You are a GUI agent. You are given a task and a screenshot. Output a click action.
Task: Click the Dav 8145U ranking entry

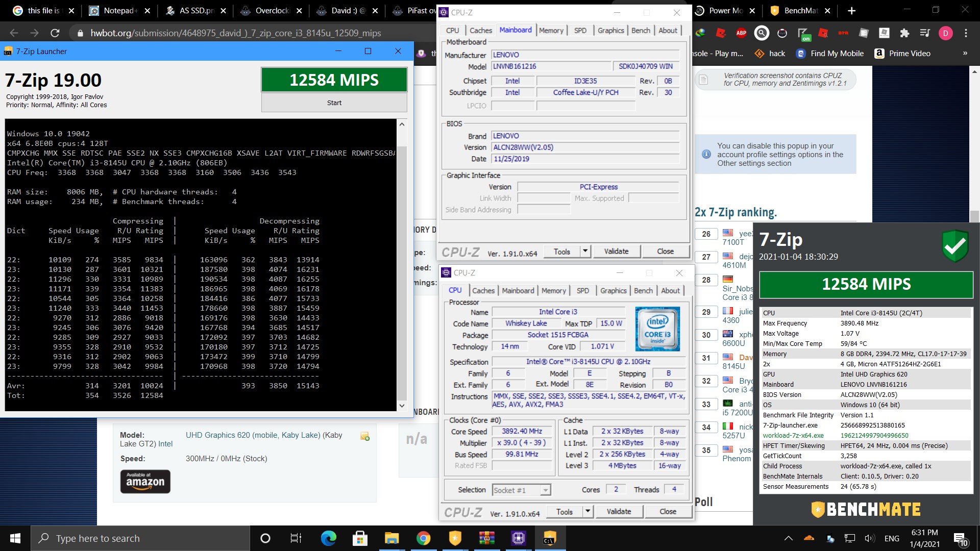click(x=738, y=362)
